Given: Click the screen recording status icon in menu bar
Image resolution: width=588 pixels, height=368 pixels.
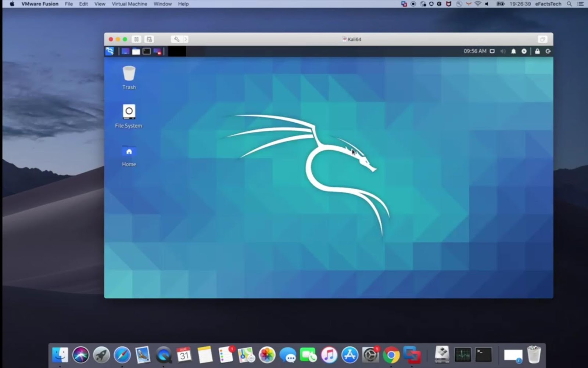Looking at the screenshot, I should [413, 4].
